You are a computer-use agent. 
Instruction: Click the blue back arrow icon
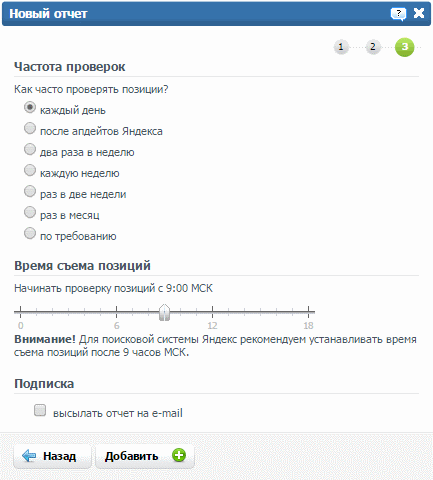(29, 456)
